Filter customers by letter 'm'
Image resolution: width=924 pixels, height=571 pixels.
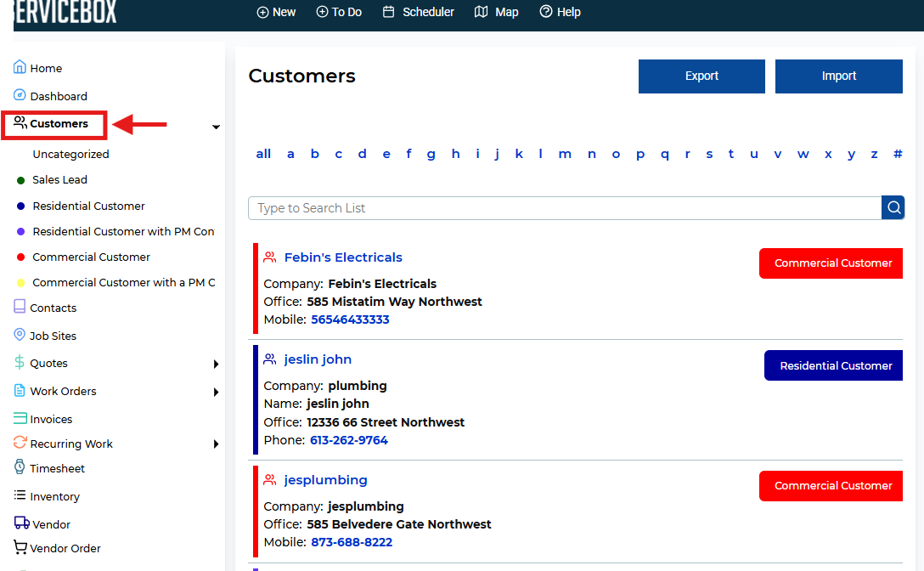pos(565,154)
